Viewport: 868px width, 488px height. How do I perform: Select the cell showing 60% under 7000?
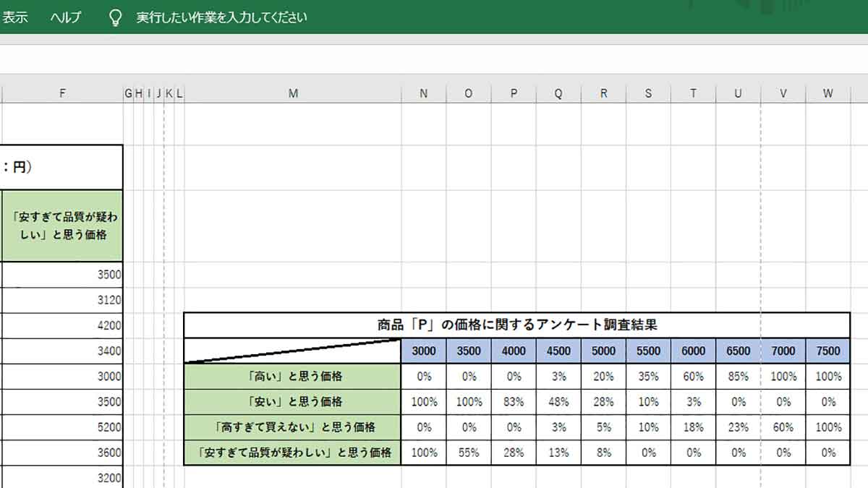pos(782,427)
